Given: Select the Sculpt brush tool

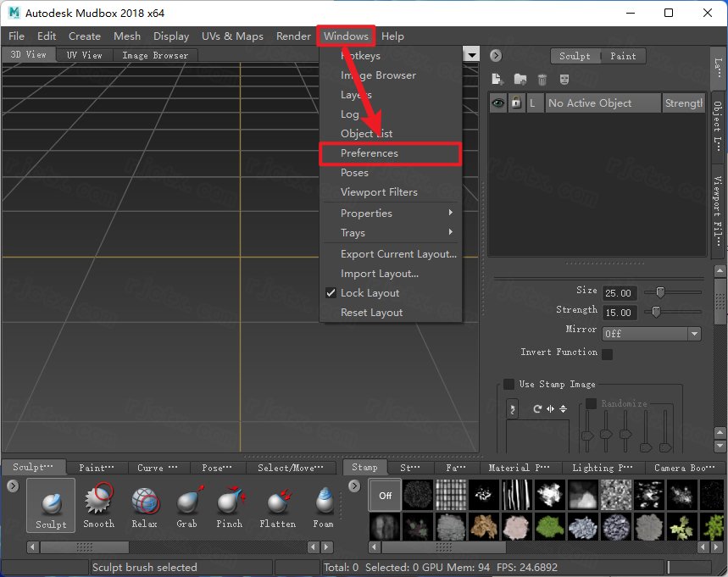Looking at the screenshot, I should [x=51, y=506].
